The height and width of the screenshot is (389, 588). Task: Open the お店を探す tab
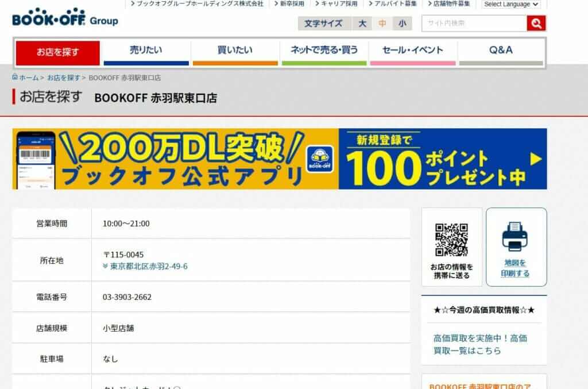pyautogui.click(x=58, y=53)
